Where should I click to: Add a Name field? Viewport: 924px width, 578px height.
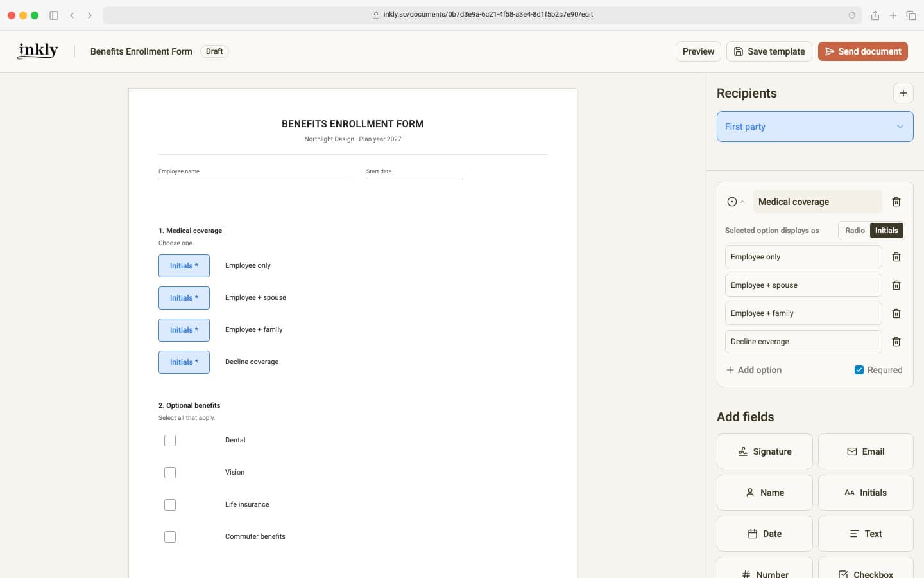764,493
